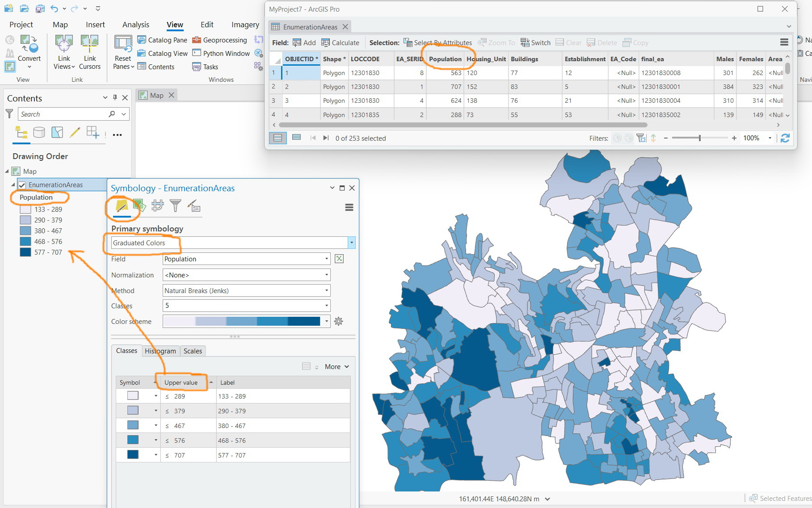Save the project from quick access toolbar
This screenshot has width=812, height=508.
click(40, 8)
